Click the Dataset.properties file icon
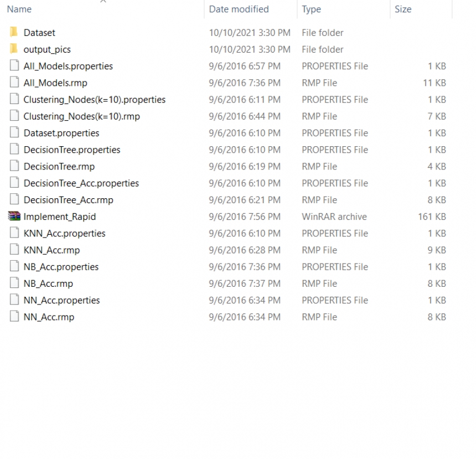 (14, 132)
